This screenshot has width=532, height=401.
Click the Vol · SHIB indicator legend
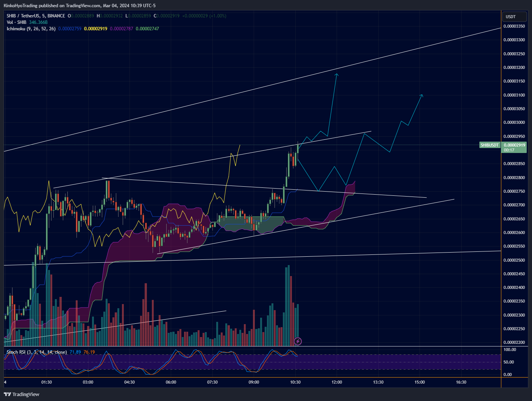point(17,22)
